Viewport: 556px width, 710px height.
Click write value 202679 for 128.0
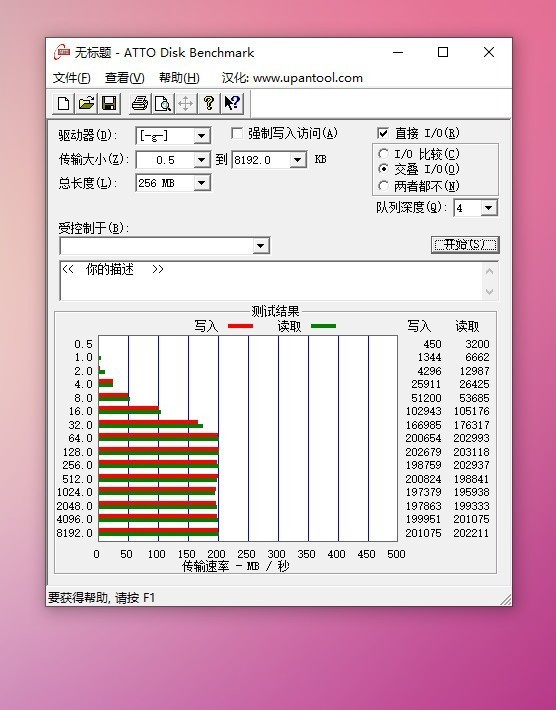[423, 452]
